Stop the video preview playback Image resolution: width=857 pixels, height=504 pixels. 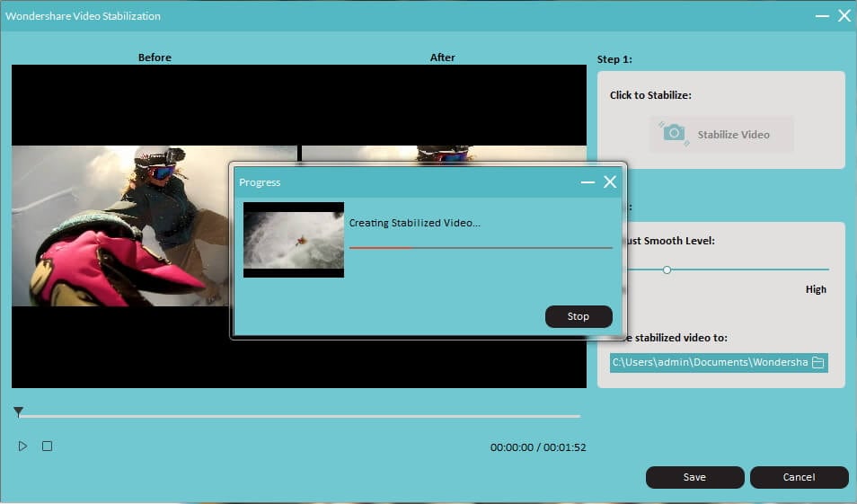pyautogui.click(x=47, y=447)
